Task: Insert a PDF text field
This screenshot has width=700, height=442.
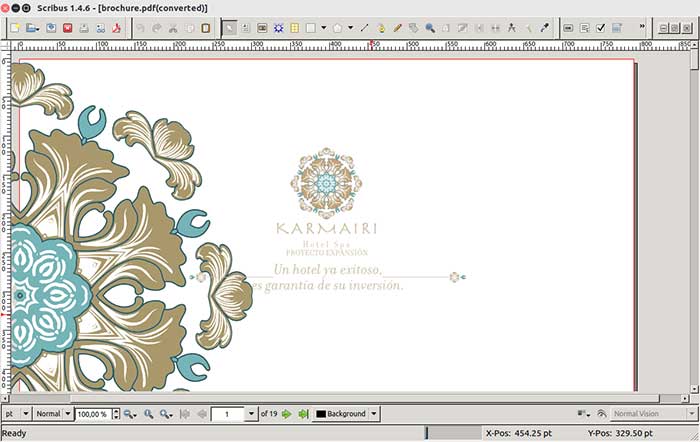Action: (584, 28)
